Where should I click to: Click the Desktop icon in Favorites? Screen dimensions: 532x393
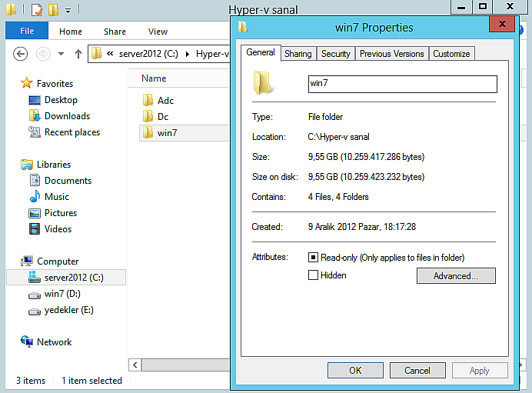35,100
